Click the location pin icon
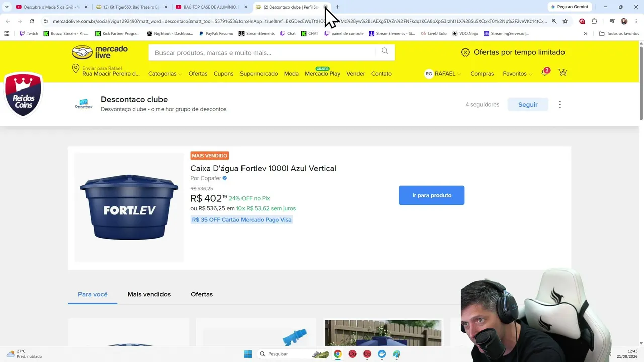This screenshot has width=644, height=362. pyautogui.click(x=76, y=69)
